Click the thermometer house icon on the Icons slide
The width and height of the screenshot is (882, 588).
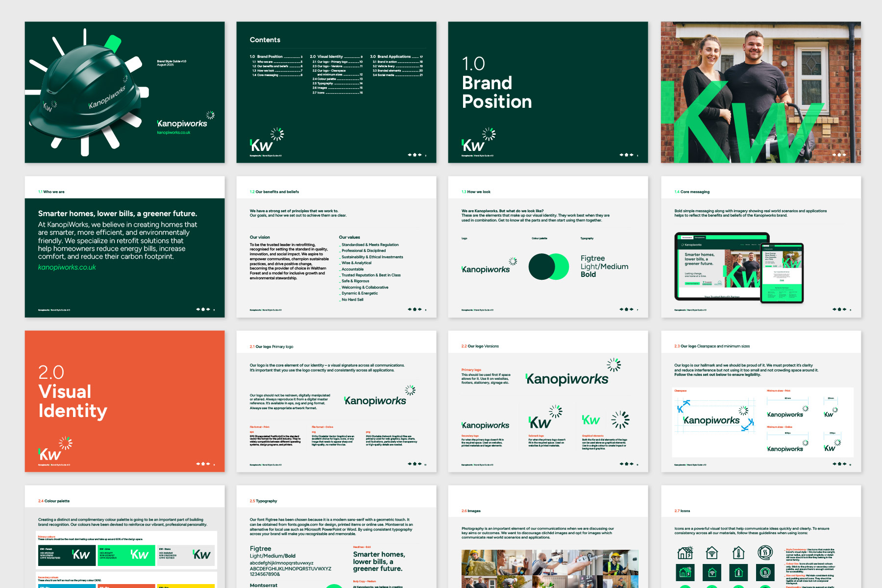[738, 554]
